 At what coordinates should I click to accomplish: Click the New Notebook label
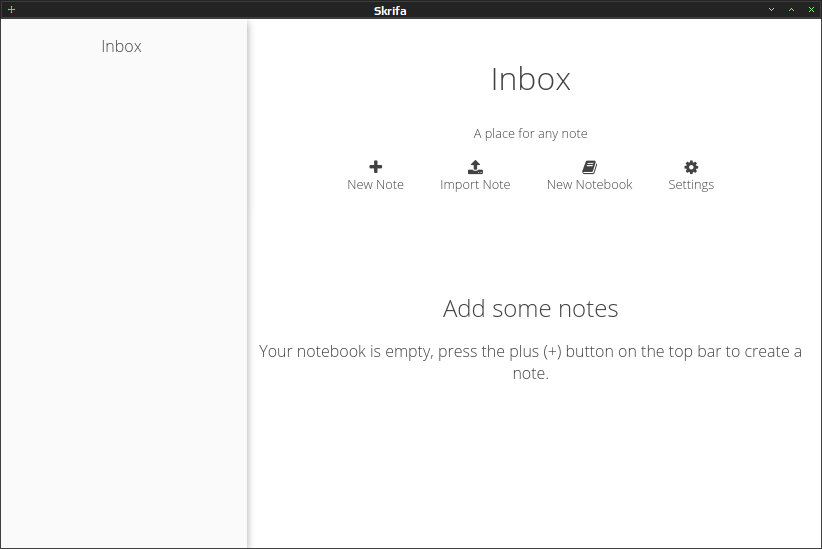coord(590,185)
